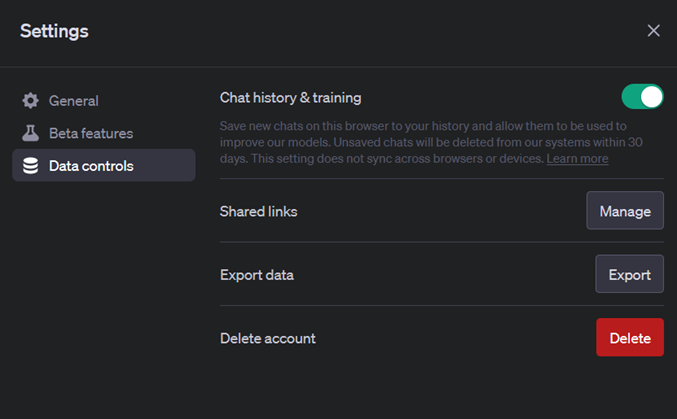Image resolution: width=677 pixels, height=419 pixels.
Task: Click the Chat history & training label
Action: click(x=290, y=98)
